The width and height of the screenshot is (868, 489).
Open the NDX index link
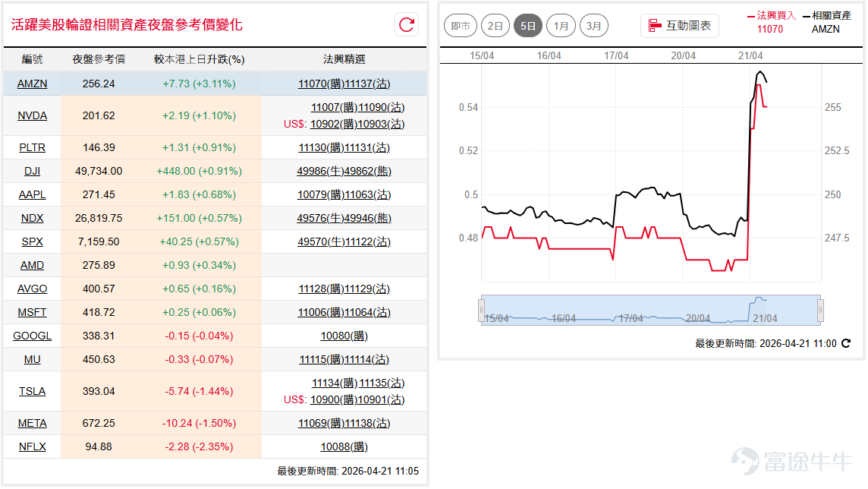(32, 218)
